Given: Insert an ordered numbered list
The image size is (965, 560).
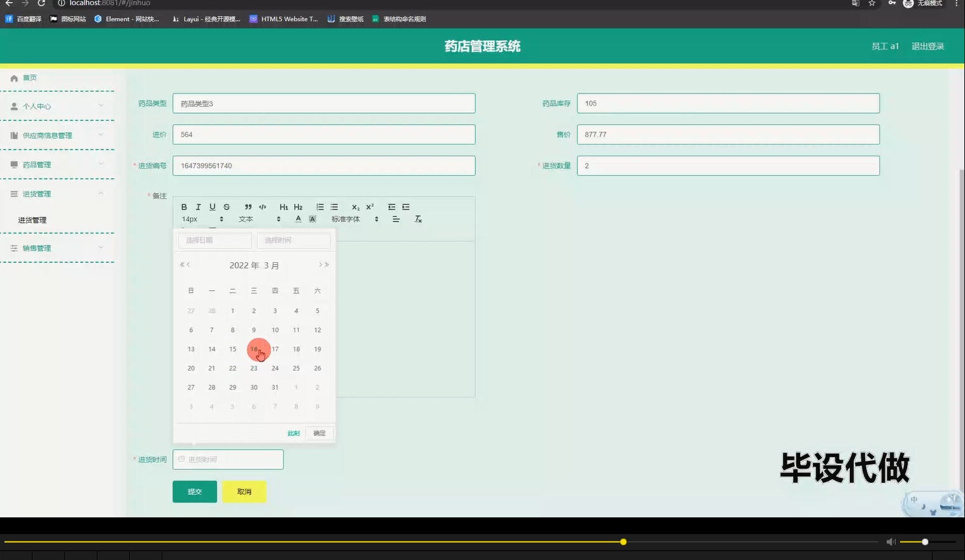Looking at the screenshot, I should pyautogui.click(x=320, y=207).
